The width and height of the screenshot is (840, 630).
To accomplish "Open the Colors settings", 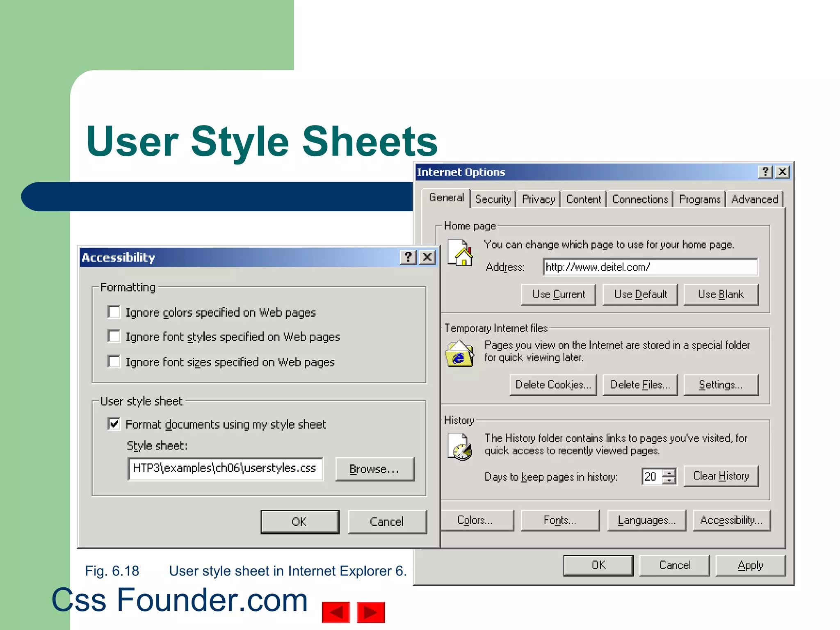I will (477, 520).
